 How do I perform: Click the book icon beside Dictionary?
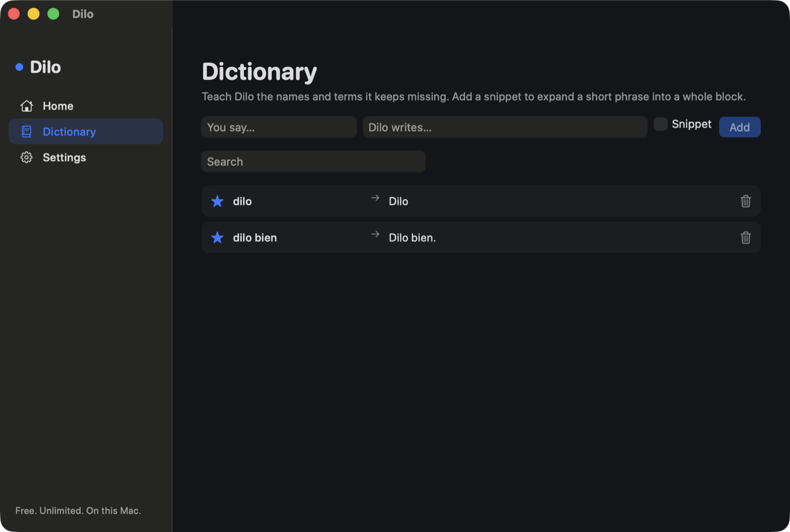coord(26,132)
